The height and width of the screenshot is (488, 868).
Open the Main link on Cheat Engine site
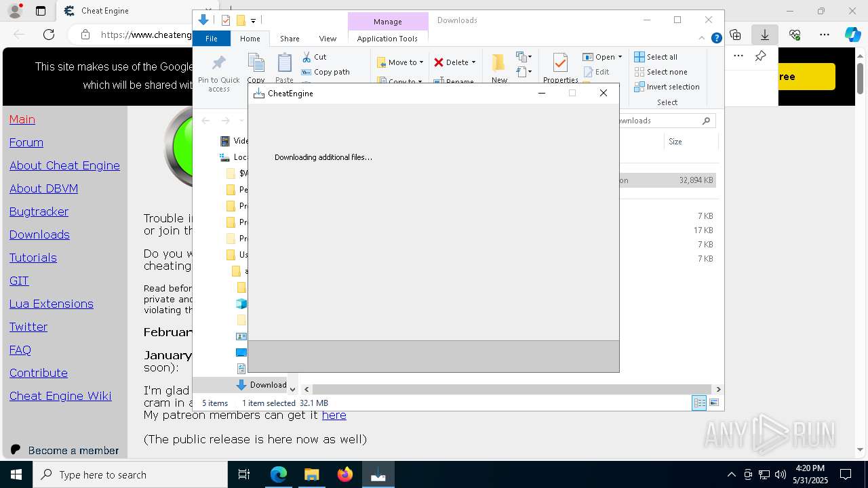pyautogui.click(x=22, y=119)
